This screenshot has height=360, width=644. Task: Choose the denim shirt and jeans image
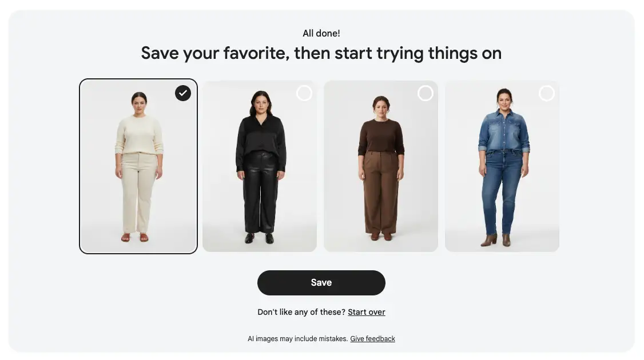point(502,166)
